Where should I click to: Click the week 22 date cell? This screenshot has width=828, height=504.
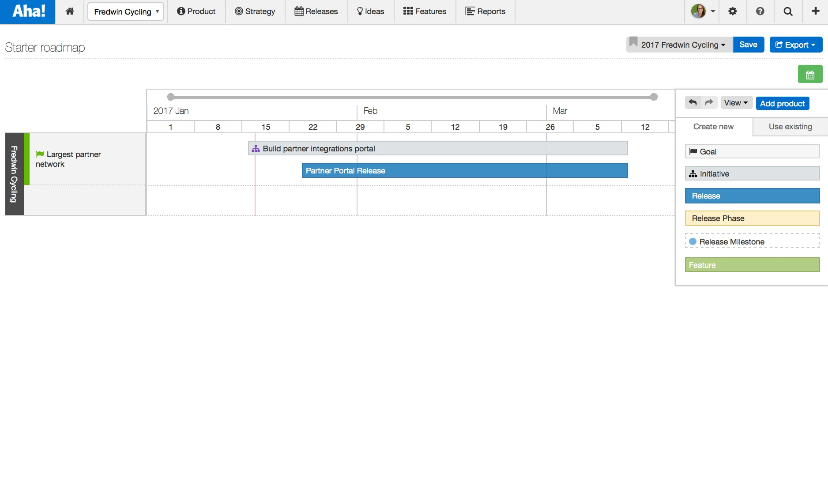tap(313, 127)
